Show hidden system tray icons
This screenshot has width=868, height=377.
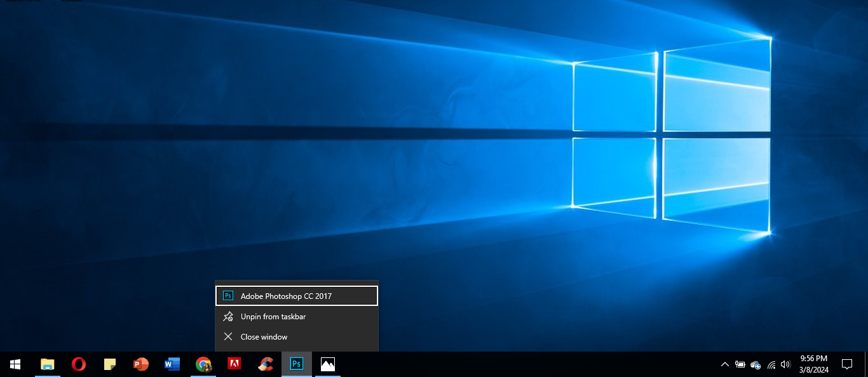[x=724, y=364]
